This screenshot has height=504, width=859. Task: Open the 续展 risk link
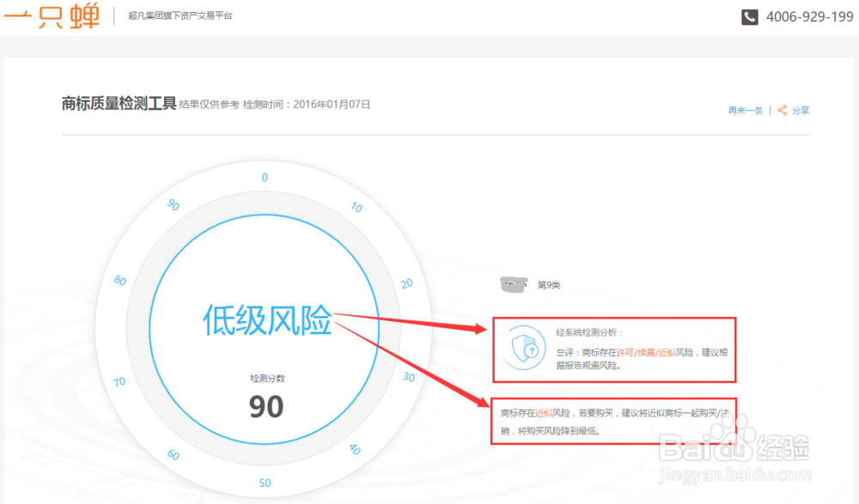coord(644,351)
